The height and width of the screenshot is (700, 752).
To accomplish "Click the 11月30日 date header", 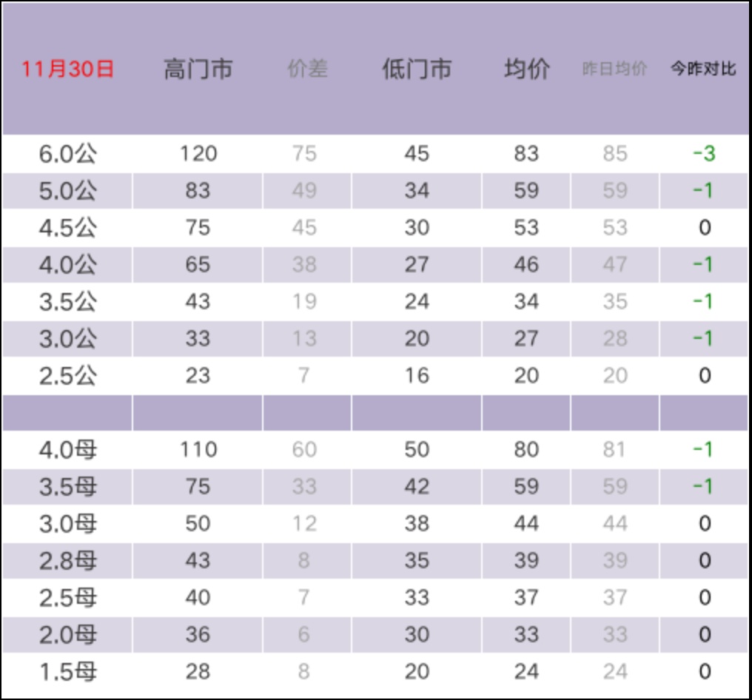I will (67, 69).
